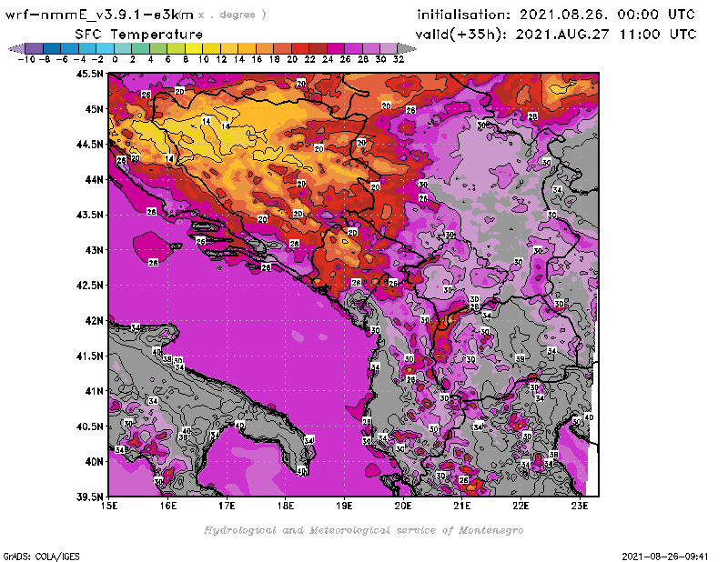Select the legend swatch between -4 and -2

coord(87,48)
